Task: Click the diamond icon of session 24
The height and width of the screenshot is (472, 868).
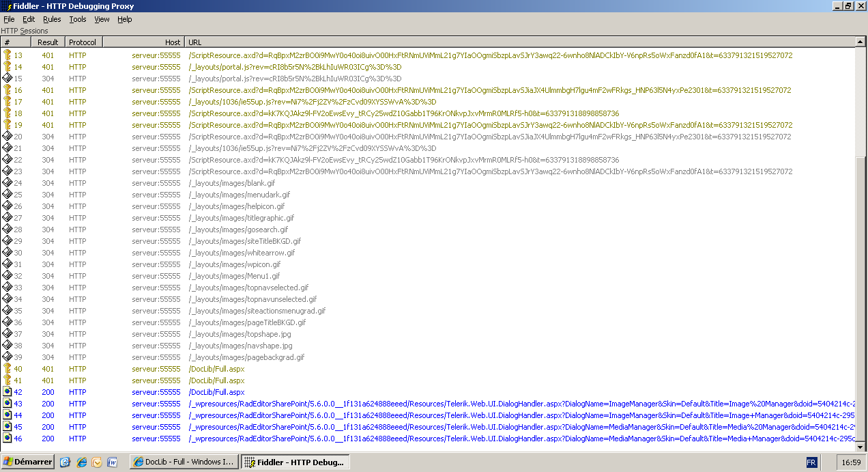Action: coord(7,183)
